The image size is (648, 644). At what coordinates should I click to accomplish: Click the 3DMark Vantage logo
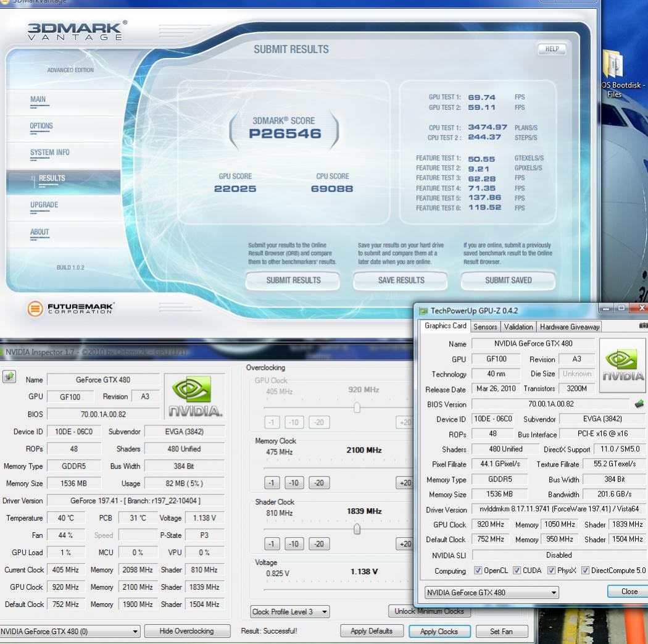pyautogui.click(x=77, y=31)
